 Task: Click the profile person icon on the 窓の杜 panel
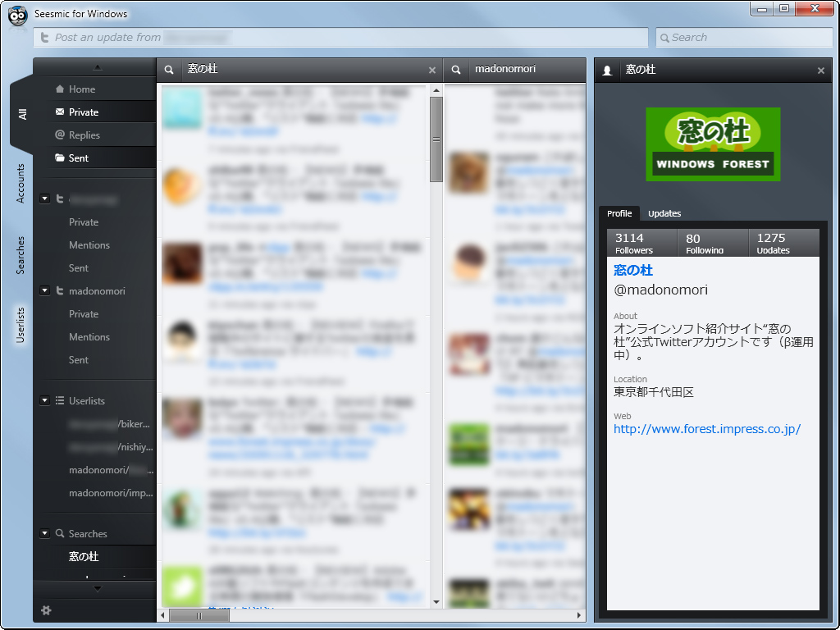coord(606,70)
